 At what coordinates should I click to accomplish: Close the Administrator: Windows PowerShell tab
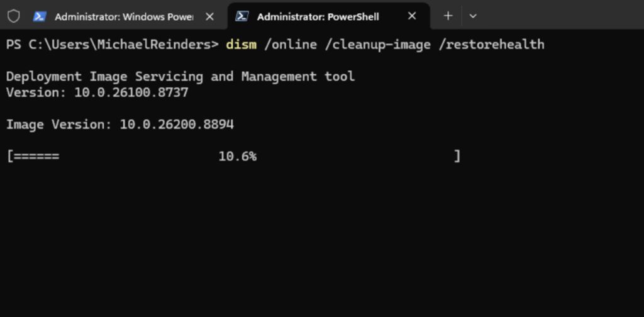pyautogui.click(x=209, y=16)
